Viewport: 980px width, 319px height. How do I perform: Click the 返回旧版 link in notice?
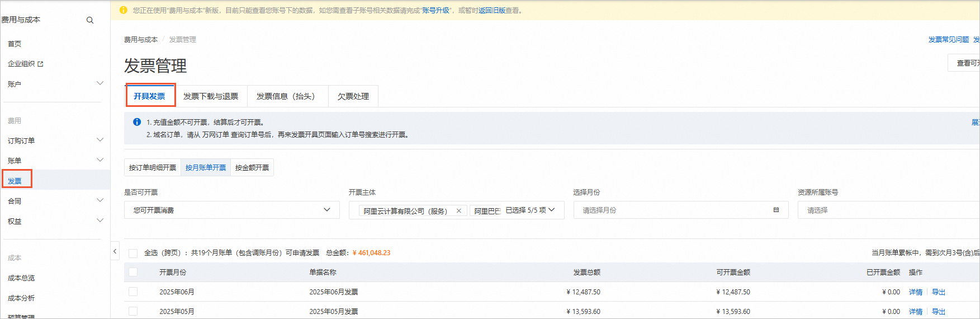pos(492,10)
